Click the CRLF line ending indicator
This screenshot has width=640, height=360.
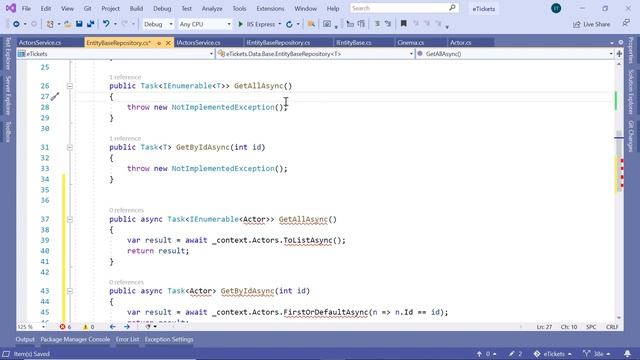pyautogui.click(x=612, y=327)
